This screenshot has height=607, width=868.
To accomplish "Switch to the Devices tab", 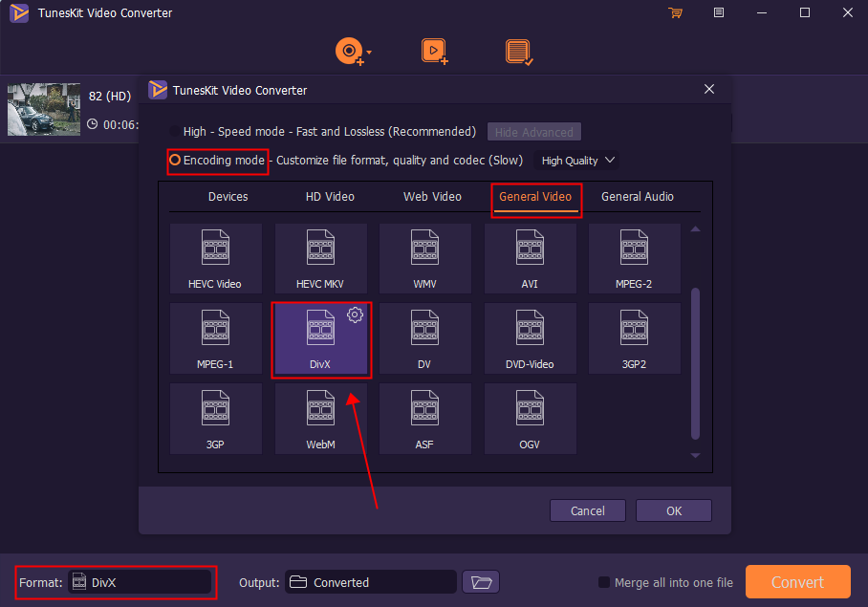I will point(228,197).
